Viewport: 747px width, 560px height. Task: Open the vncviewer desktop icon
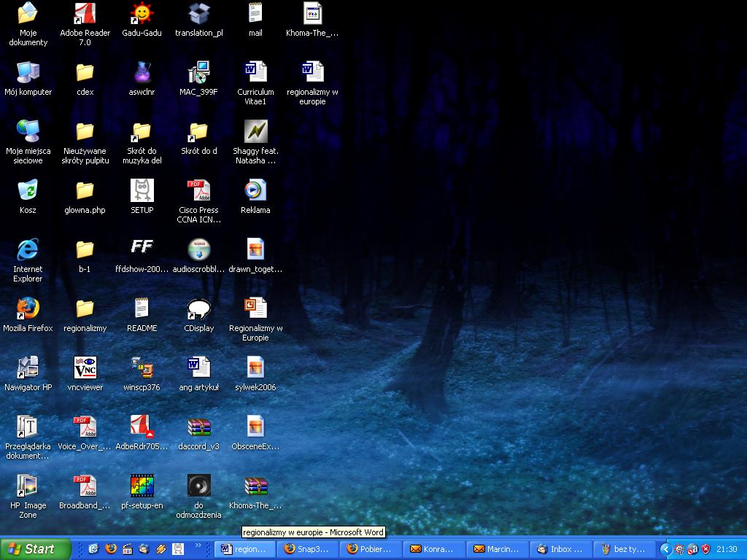pos(85,368)
